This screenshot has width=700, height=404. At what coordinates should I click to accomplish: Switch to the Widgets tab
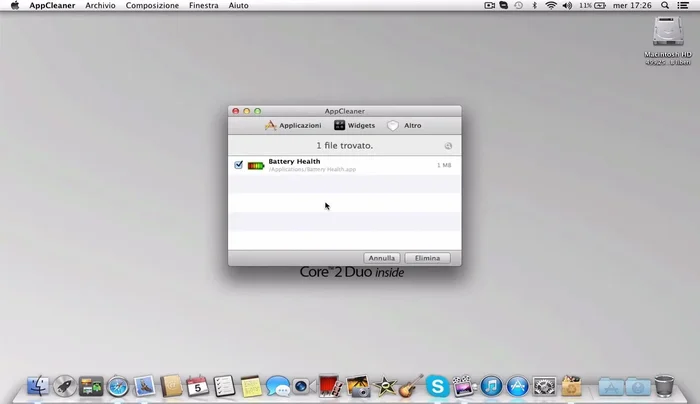coord(354,125)
